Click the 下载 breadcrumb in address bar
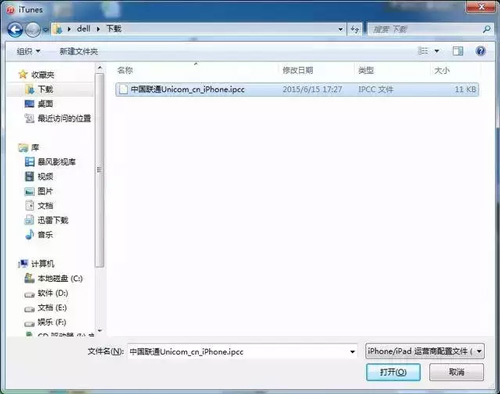The height and width of the screenshot is (394, 500). pyautogui.click(x=114, y=29)
